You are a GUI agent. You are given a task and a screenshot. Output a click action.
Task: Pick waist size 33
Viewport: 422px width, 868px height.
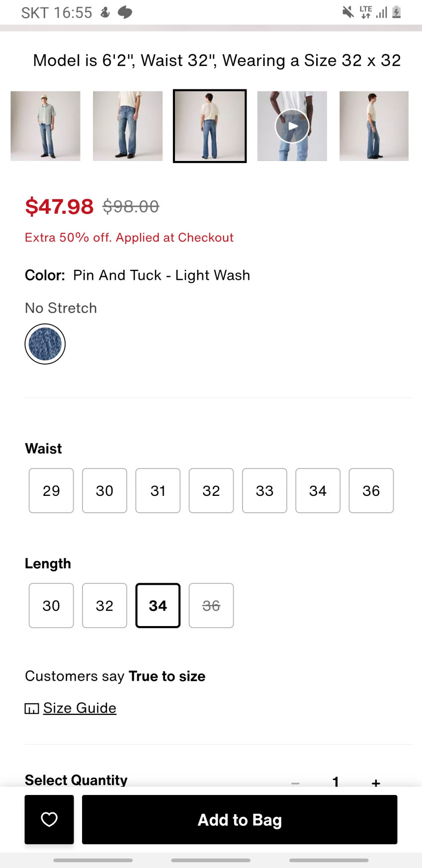point(264,490)
